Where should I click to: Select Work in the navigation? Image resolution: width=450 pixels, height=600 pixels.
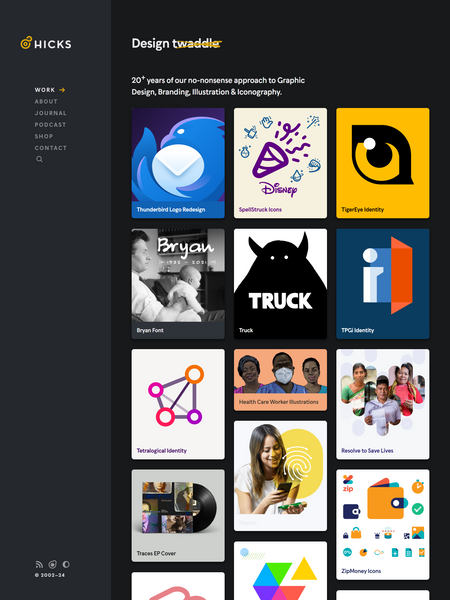(50, 90)
